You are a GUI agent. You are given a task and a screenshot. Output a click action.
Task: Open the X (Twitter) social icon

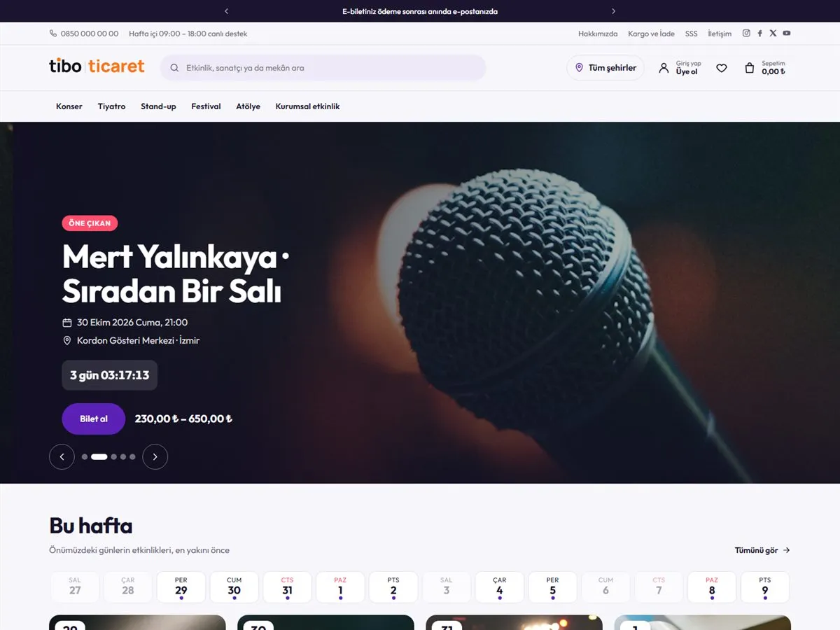click(773, 33)
